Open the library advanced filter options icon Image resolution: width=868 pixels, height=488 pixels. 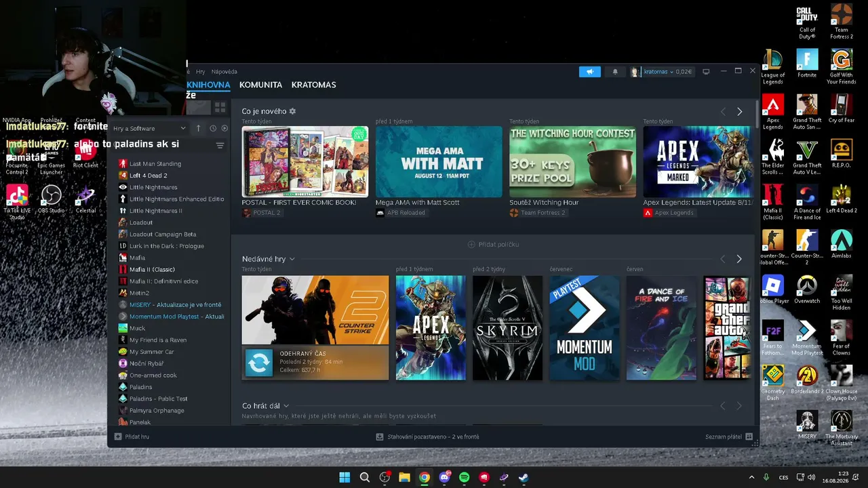220,146
